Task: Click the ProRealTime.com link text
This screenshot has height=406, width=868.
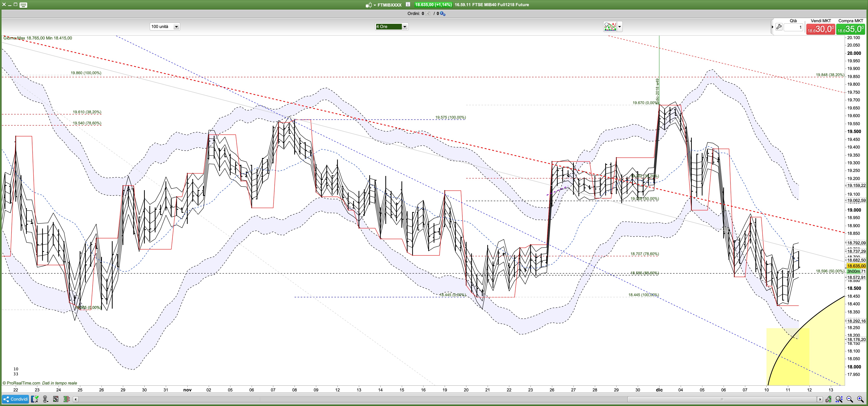Action: coord(23,383)
